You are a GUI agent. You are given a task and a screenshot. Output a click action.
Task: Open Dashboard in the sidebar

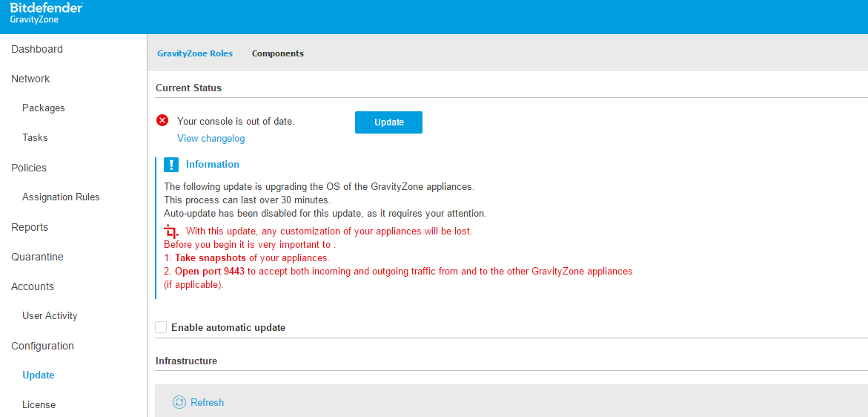click(x=37, y=49)
